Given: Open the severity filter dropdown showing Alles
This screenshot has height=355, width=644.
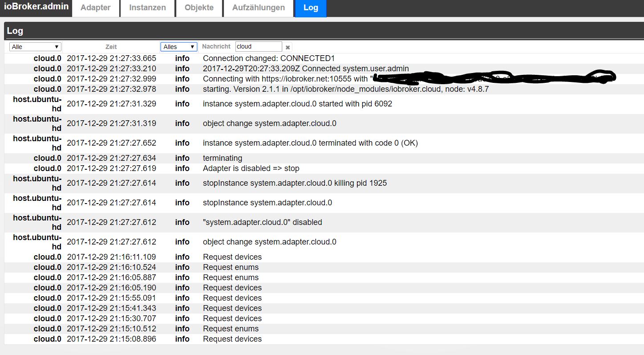Looking at the screenshot, I should click(178, 47).
